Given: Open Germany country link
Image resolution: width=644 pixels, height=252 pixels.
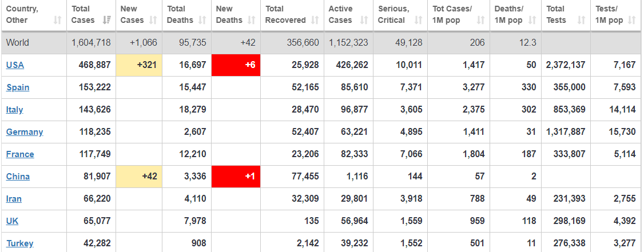Looking at the screenshot, I should click(x=25, y=132).
